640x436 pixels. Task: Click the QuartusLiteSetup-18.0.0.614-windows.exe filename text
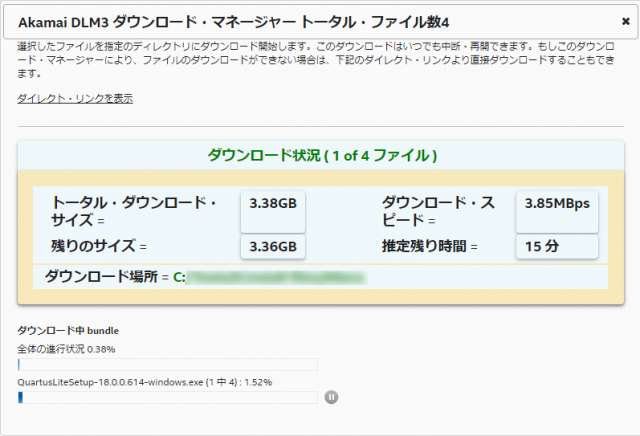[110, 383]
